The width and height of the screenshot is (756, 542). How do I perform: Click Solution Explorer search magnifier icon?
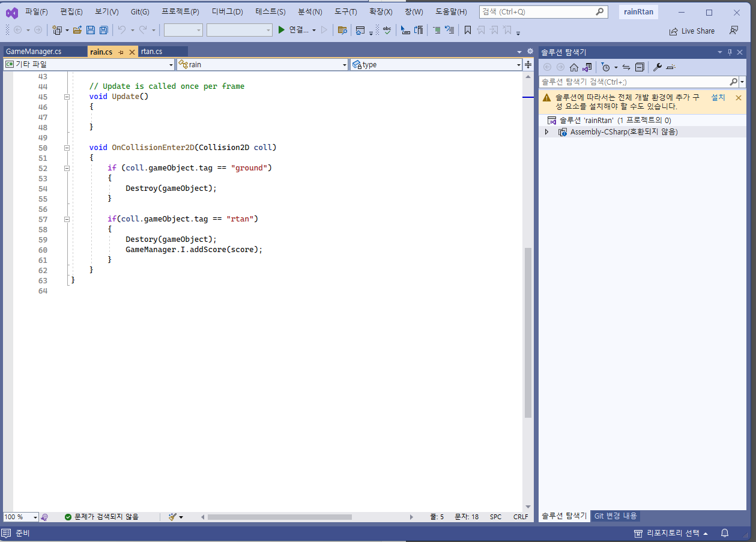(x=733, y=82)
